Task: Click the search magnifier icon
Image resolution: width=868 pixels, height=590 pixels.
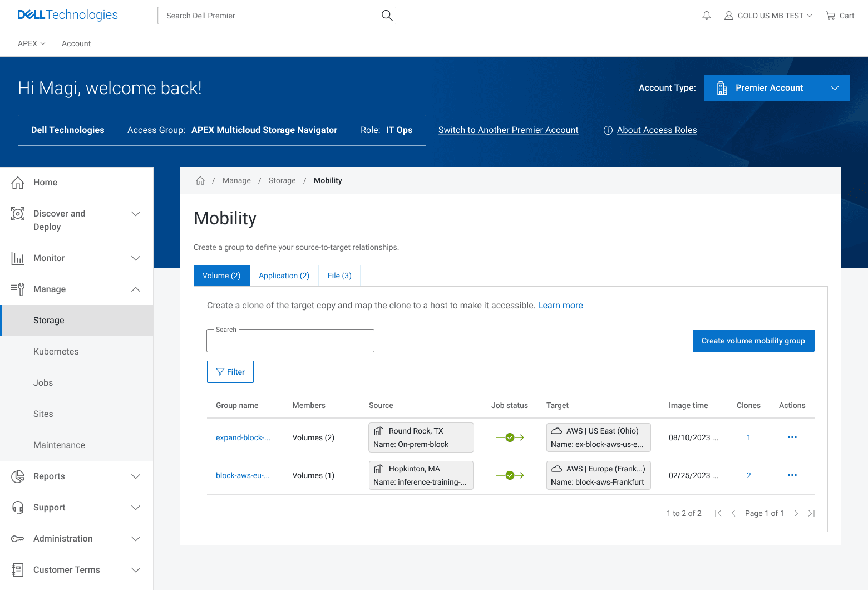Action: [387, 16]
